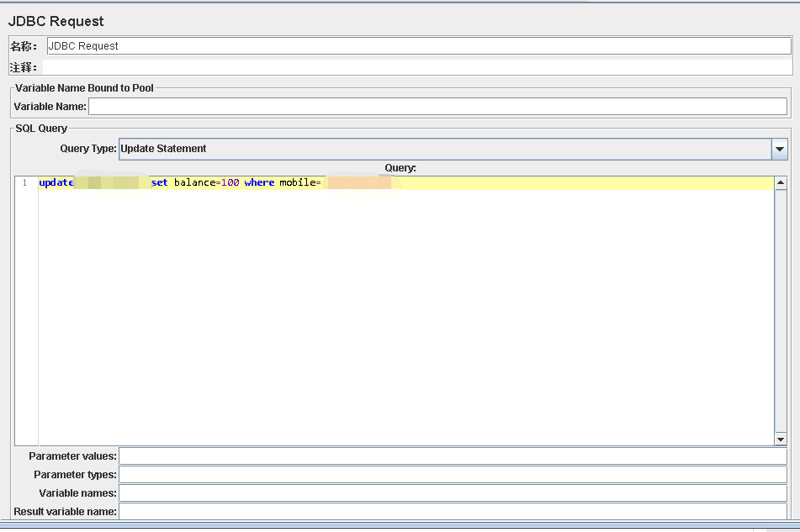Click 'balance=100' in the SQL query

tap(207, 182)
